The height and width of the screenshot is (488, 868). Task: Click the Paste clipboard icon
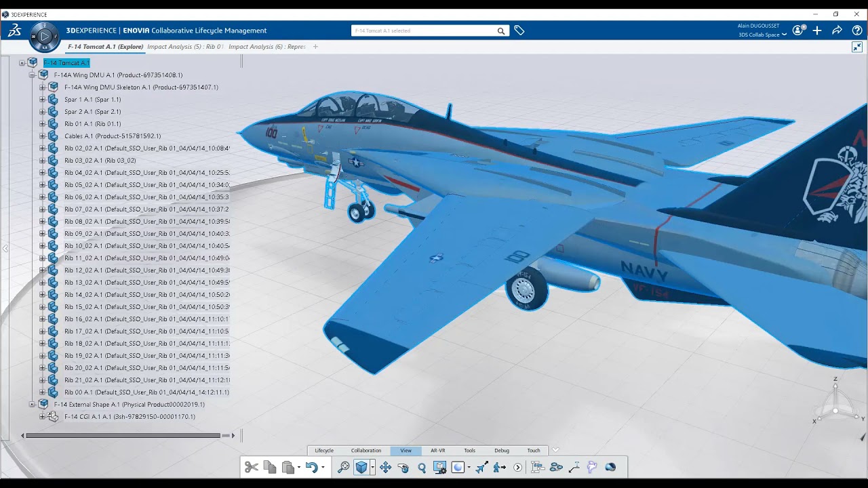pyautogui.click(x=288, y=467)
